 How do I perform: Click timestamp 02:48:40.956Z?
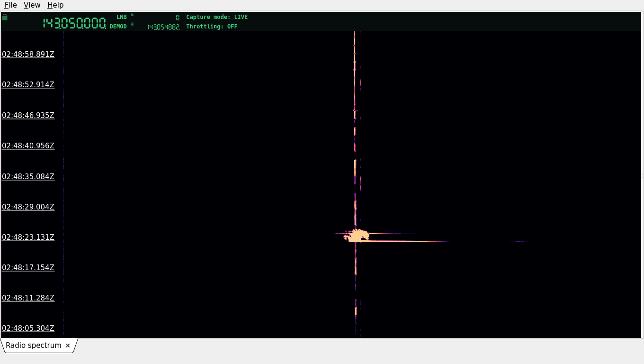pyautogui.click(x=28, y=146)
